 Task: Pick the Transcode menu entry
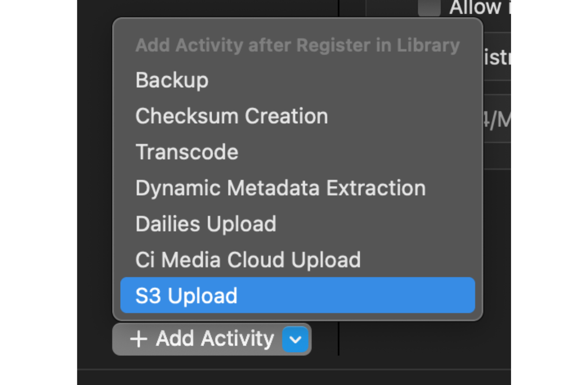click(x=187, y=152)
